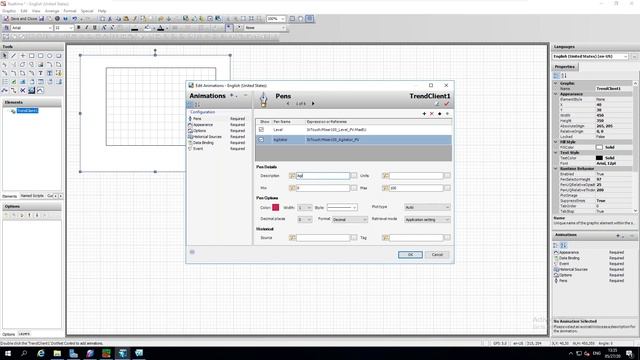
Task: Open the Plot type dropdown
Action: click(427, 208)
